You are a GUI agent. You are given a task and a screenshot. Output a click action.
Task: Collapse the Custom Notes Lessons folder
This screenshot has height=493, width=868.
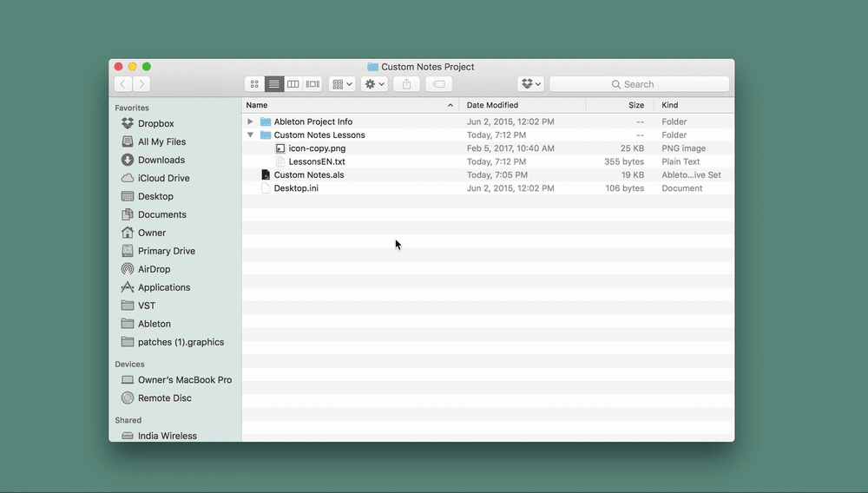[x=250, y=135]
